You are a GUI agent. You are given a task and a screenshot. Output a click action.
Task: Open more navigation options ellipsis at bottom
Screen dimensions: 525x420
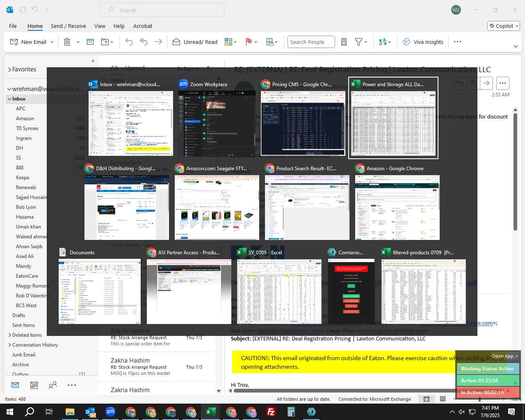point(72,385)
